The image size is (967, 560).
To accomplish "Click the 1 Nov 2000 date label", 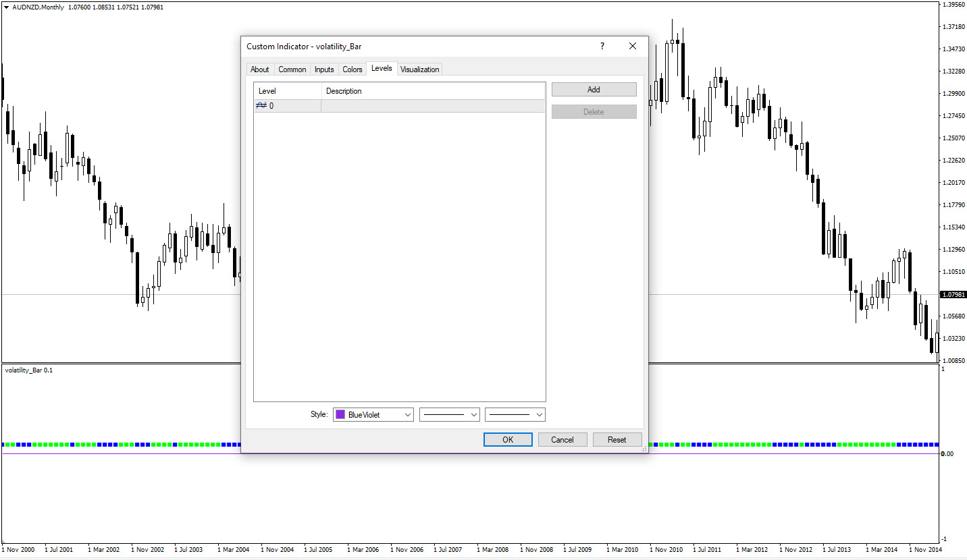I will click(x=19, y=550).
